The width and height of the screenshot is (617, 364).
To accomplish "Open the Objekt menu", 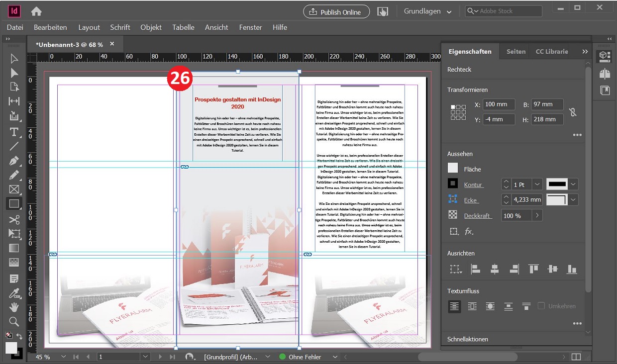I will (x=151, y=27).
